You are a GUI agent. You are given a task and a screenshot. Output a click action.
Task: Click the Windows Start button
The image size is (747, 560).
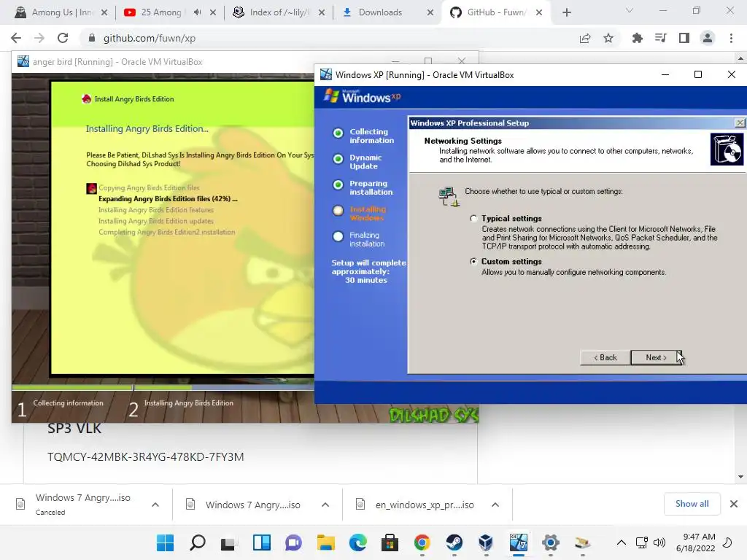coord(166,542)
